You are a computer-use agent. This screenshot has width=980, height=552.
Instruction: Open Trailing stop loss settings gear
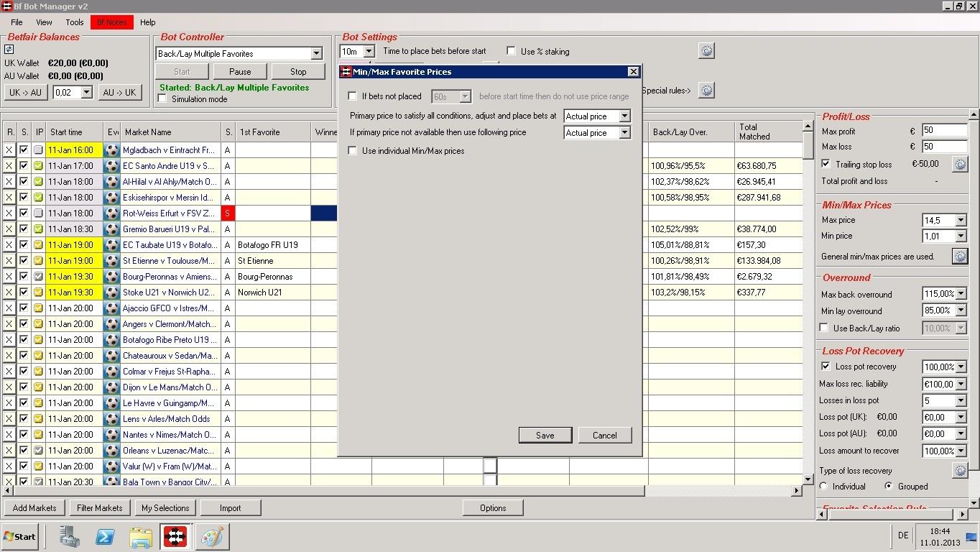tap(960, 164)
